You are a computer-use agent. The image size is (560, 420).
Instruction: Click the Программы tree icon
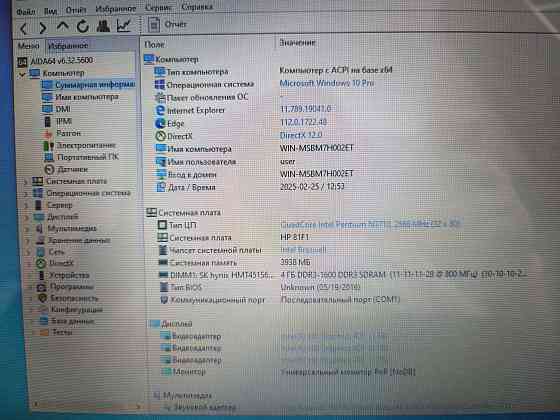42,287
